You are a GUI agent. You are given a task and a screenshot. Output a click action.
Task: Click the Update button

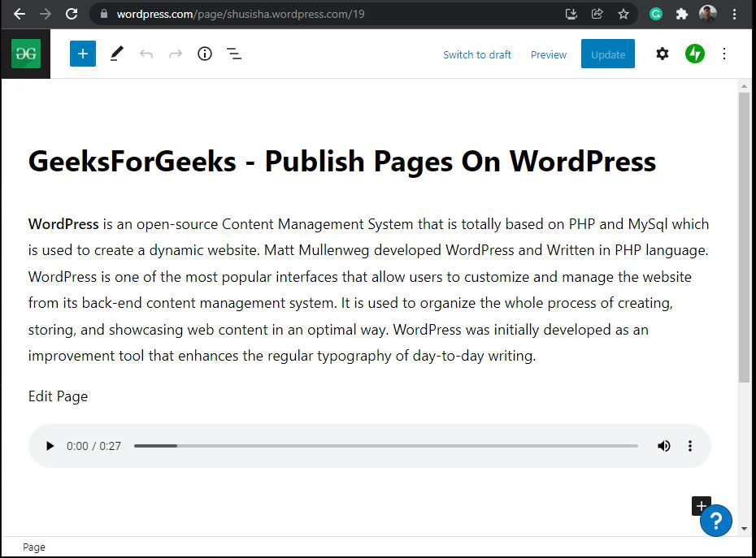click(608, 54)
